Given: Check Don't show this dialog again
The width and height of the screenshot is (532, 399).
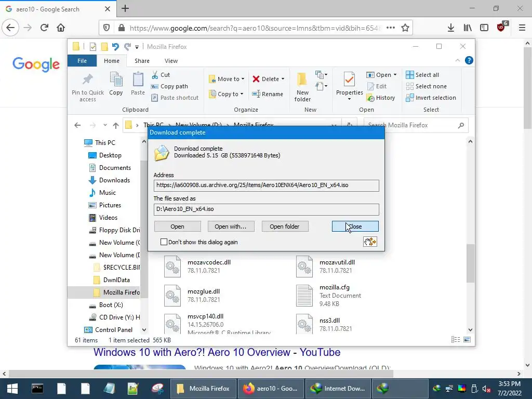Looking at the screenshot, I should 164,242.
